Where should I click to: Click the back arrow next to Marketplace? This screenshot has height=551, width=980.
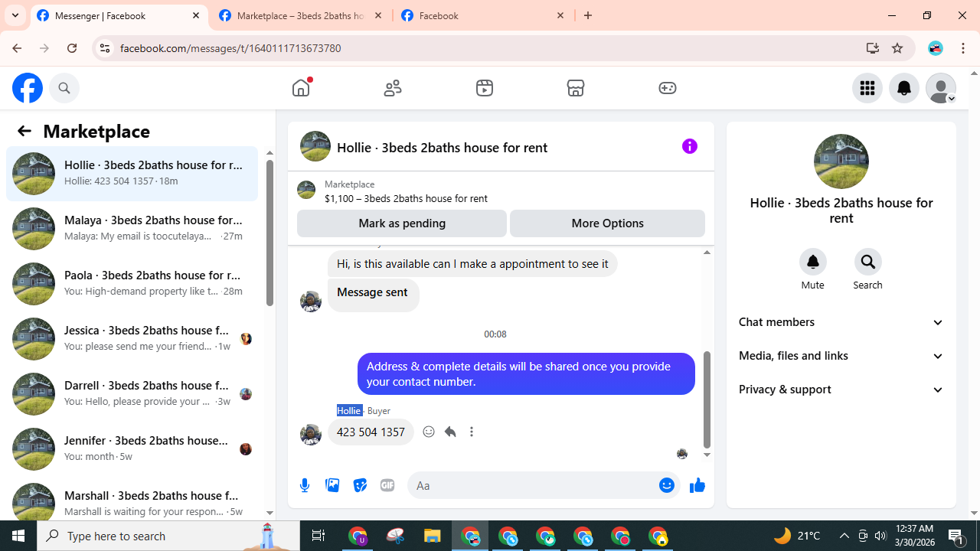click(24, 131)
